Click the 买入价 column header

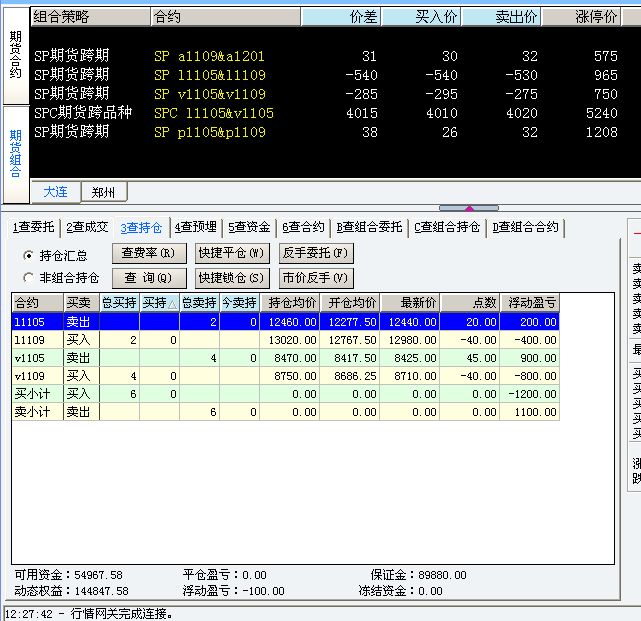(421, 17)
